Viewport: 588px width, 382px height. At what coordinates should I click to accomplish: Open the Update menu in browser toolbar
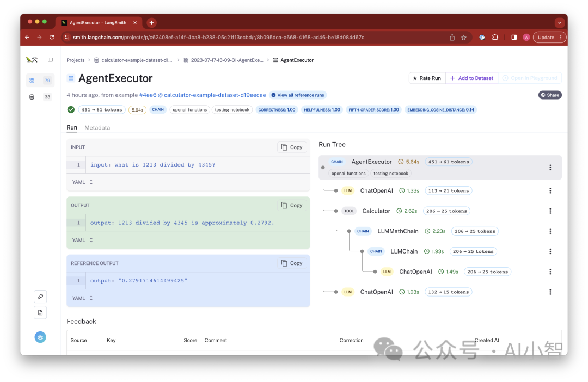click(x=549, y=37)
